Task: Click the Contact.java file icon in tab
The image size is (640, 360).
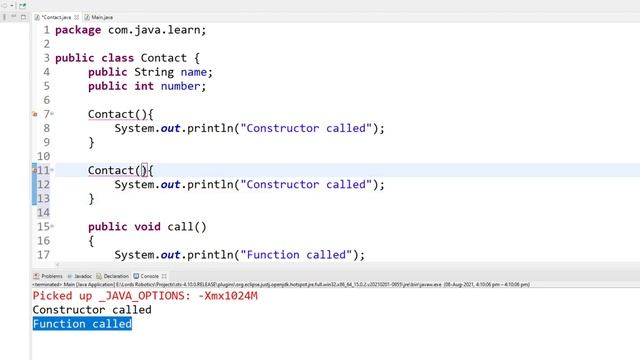Action: [37, 17]
